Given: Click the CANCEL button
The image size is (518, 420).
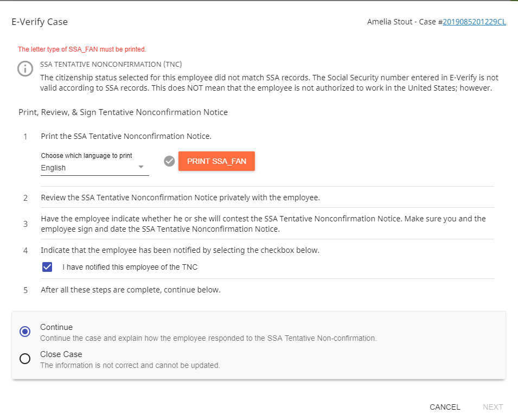Looking at the screenshot, I should [x=445, y=407].
